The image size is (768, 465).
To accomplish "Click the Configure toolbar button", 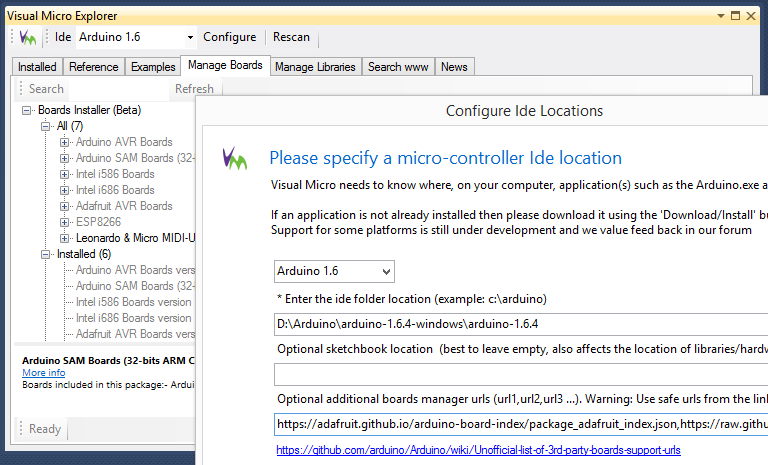I will click(230, 37).
